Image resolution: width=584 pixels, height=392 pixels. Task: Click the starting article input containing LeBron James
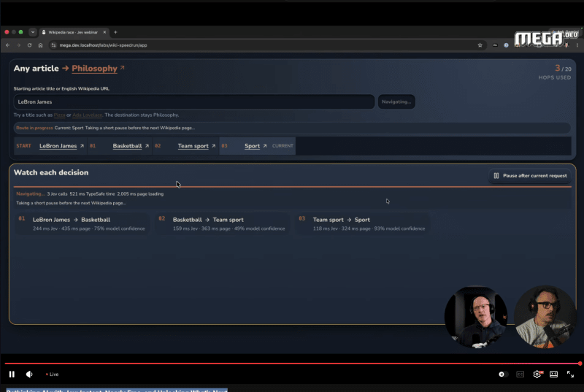click(193, 101)
